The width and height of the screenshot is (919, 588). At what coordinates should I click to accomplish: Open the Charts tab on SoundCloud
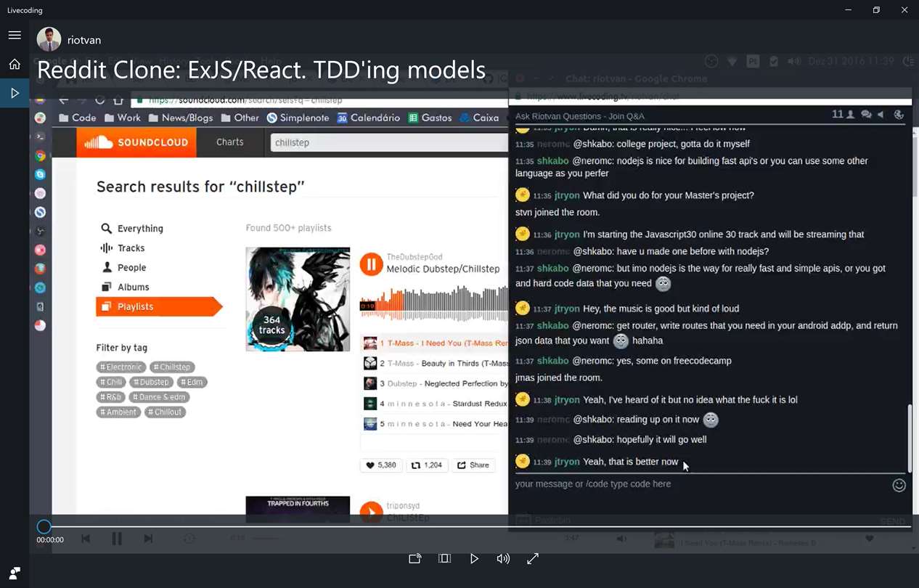[230, 142]
